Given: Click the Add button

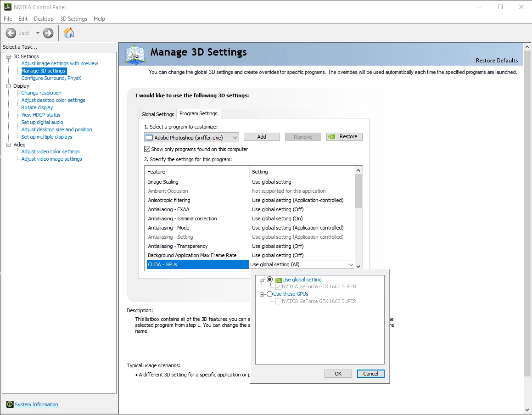Looking at the screenshot, I should (x=262, y=137).
